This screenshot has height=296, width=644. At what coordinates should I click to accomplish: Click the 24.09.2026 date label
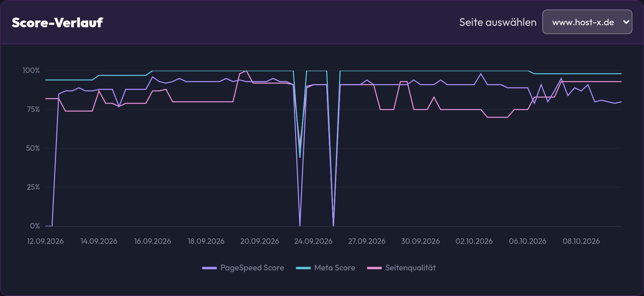point(313,241)
